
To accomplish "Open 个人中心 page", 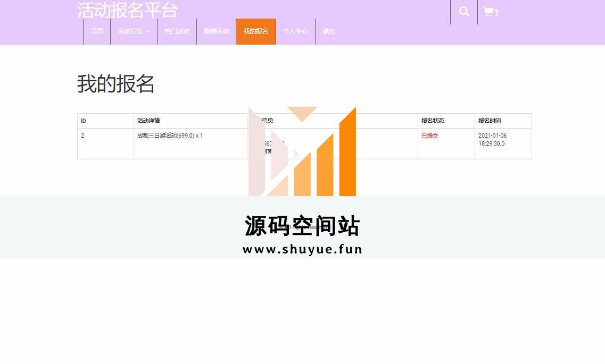I will [x=295, y=31].
